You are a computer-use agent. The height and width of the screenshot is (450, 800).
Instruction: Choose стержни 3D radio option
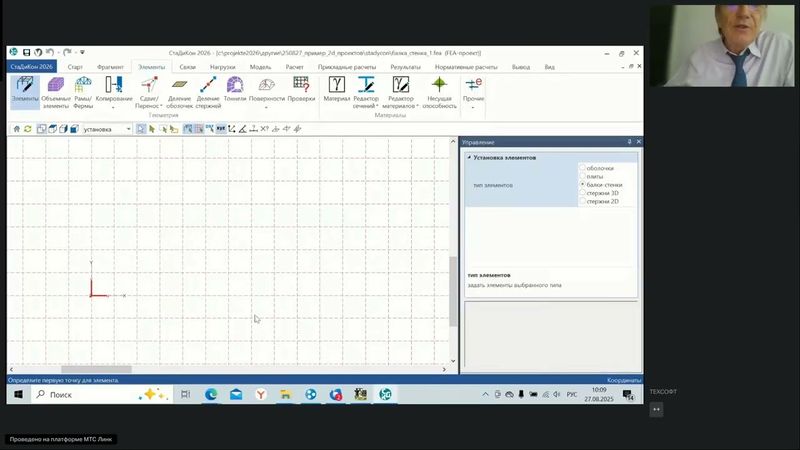pos(582,193)
